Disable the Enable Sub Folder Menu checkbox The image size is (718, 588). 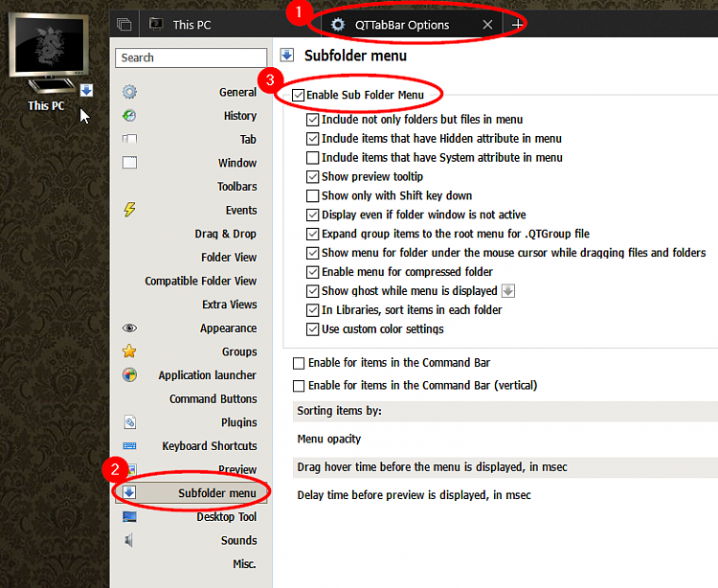point(299,95)
